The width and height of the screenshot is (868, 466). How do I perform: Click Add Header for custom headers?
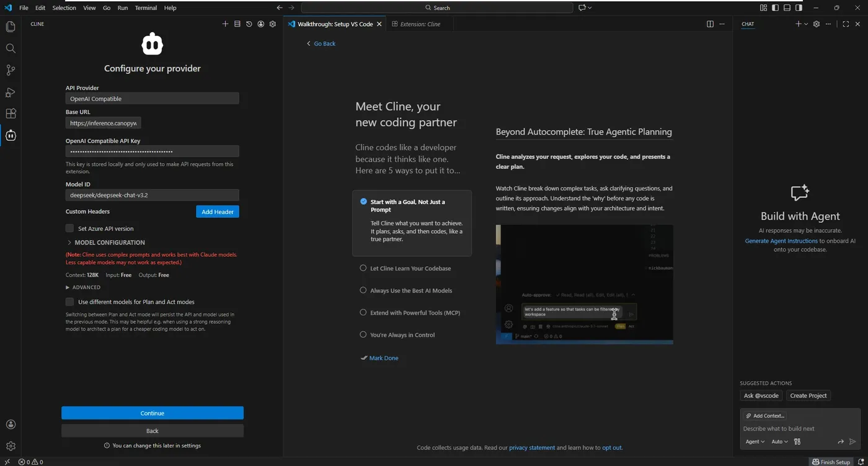218,212
